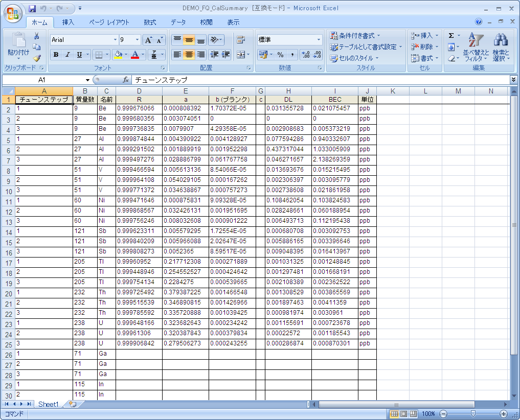Toggle top vertical alignment
This screenshot has width=520, height=420.
(x=177, y=40)
